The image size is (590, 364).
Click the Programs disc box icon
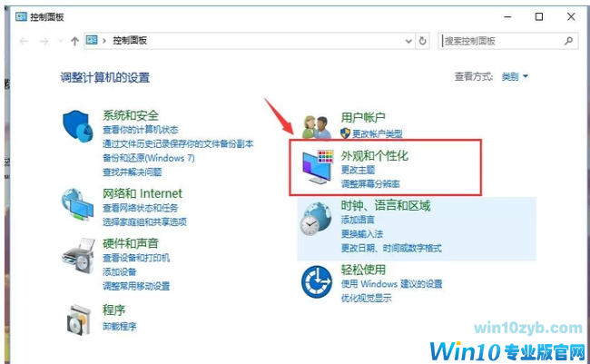[79, 320]
